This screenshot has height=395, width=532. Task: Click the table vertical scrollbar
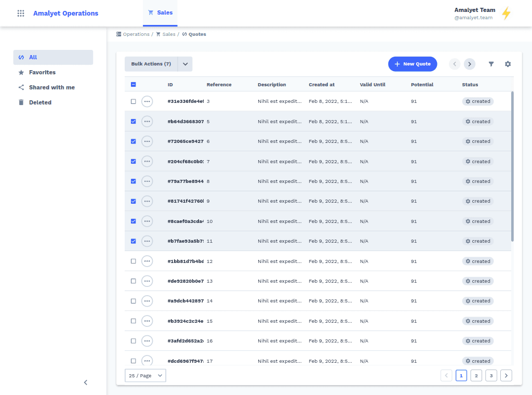[x=512, y=166]
